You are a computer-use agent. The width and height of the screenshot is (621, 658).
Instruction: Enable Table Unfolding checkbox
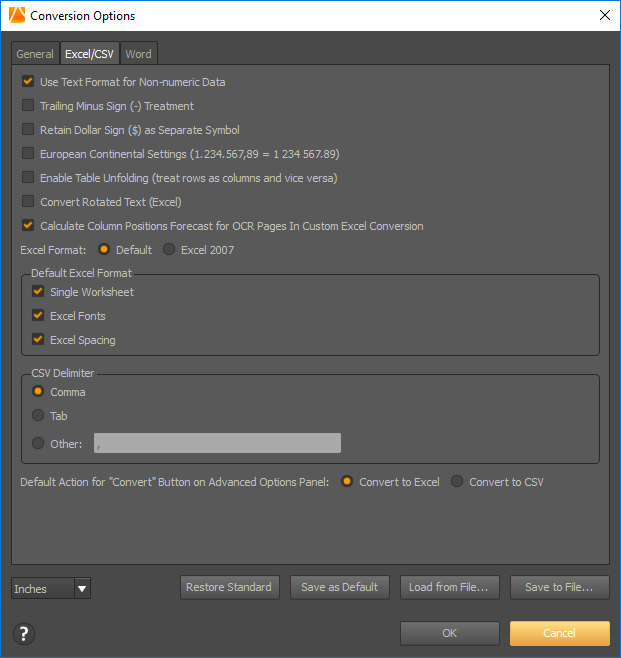(28, 177)
